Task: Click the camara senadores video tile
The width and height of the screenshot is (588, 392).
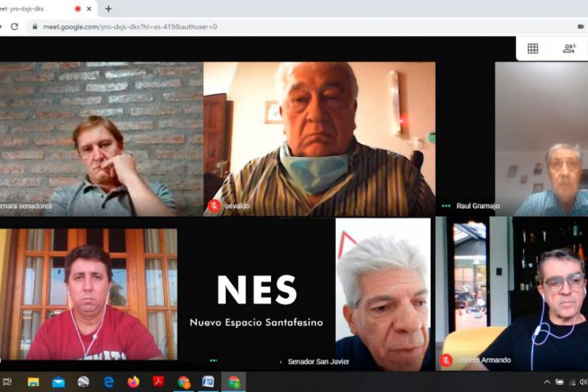Action: click(101, 139)
